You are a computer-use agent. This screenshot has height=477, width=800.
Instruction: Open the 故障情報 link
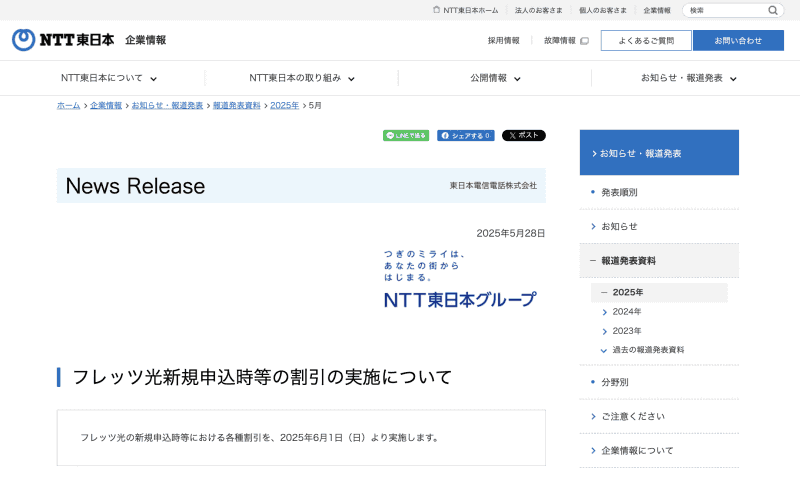(x=560, y=40)
